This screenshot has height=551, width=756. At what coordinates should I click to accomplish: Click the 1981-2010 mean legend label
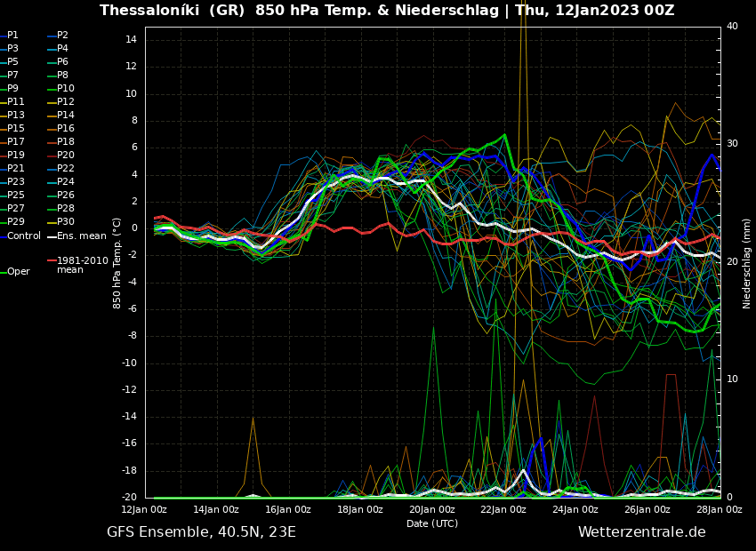pyautogui.click(x=82, y=265)
